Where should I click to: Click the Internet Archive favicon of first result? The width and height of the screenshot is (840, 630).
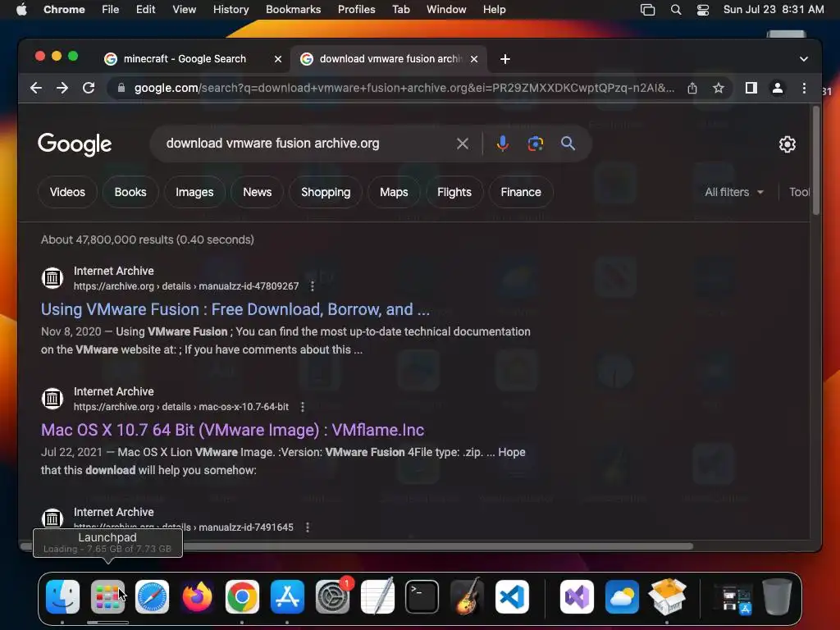click(x=52, y=278)
